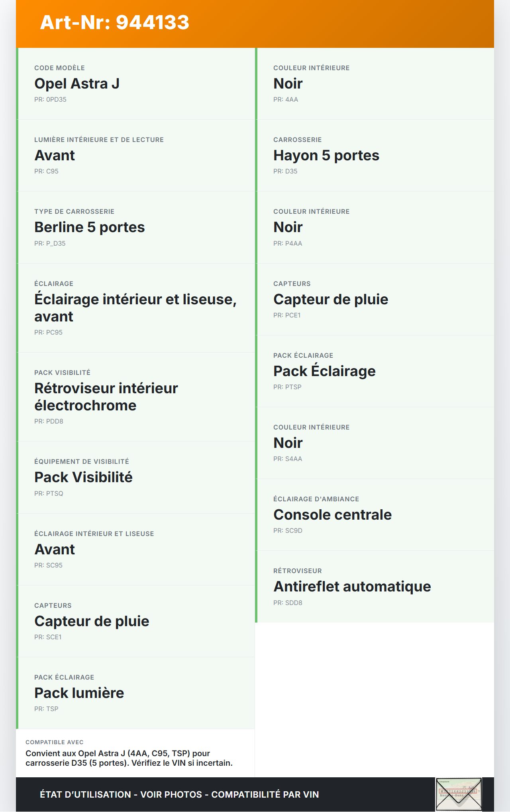The height and width of the screenshot is (812, 510).
Task: Click Capteur de pluie card PR: SCE1
Action: pyautogui.click(x=135, y=621)
